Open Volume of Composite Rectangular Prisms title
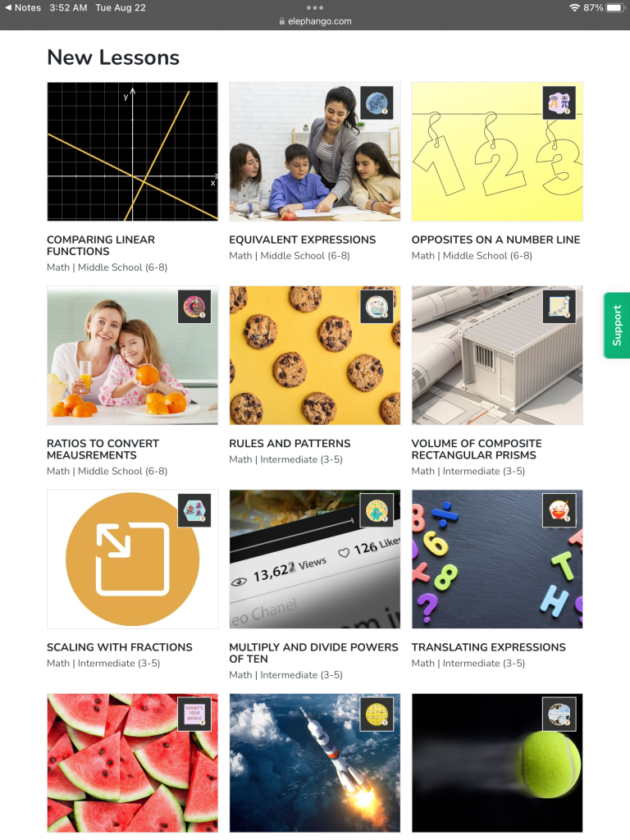The image size is (630, 840). [477, 449]
